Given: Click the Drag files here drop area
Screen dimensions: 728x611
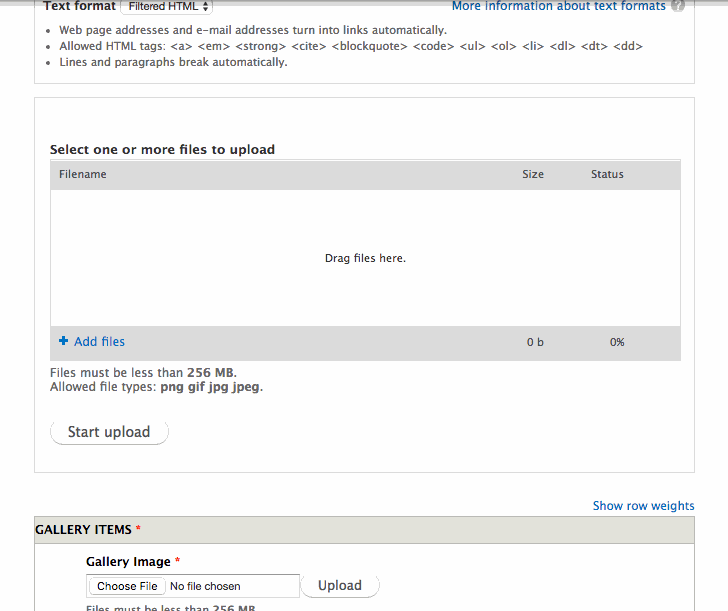Looking at the screenshot, I should coord(365,258).
